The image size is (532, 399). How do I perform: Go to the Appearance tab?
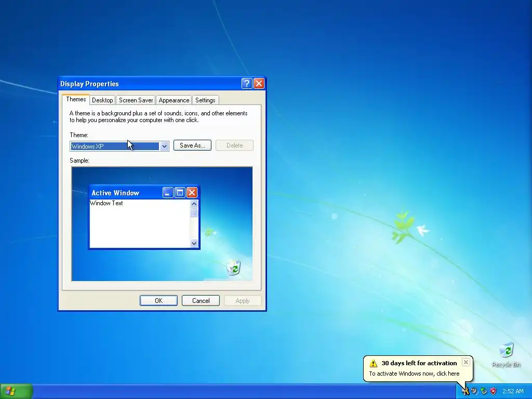pyautogui.click(x=174, y=100)
